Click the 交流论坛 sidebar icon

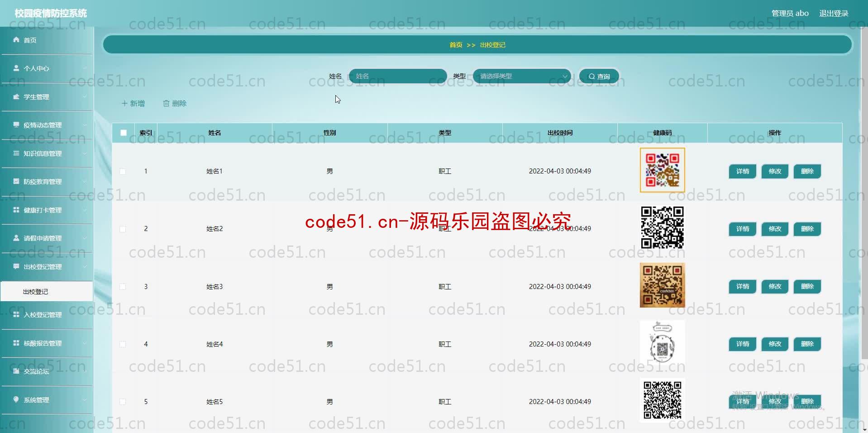coord(16,371)
